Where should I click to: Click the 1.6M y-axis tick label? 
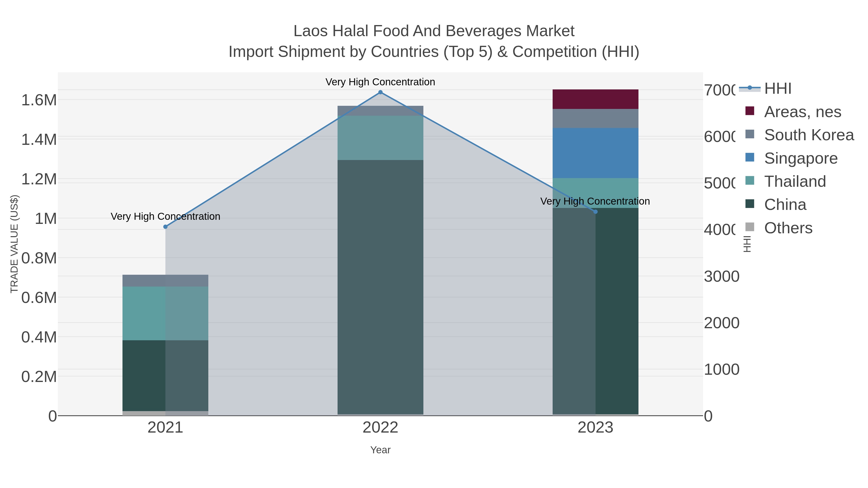pyautogui.click(x=39, y=100)
